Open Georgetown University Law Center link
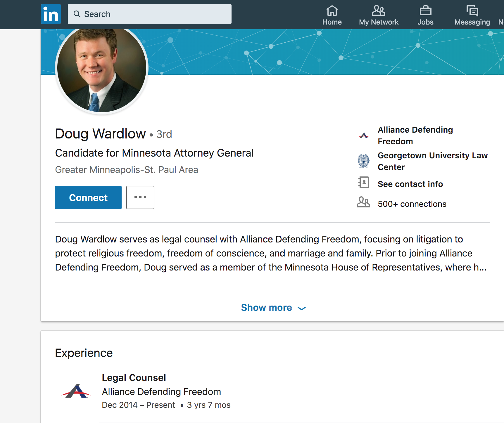Screen dimensions: 504x423 (x=433, y=161)
